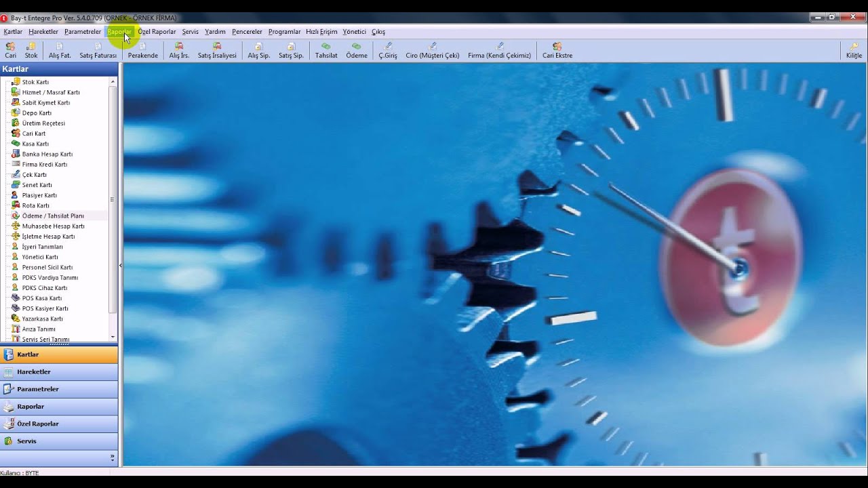Viewport: 868px width, 488px height.
Task: Open the Pencereler menu
Action: coord(247,32)
